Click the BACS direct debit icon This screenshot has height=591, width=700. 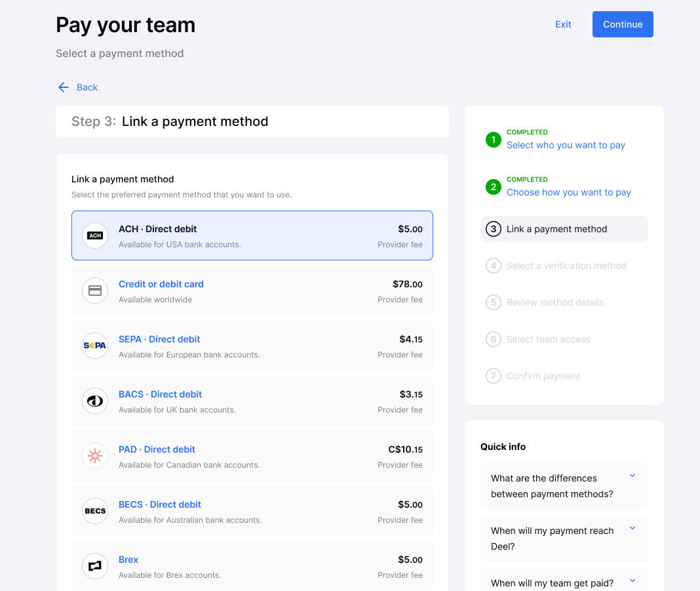click(x=95, y=401)
